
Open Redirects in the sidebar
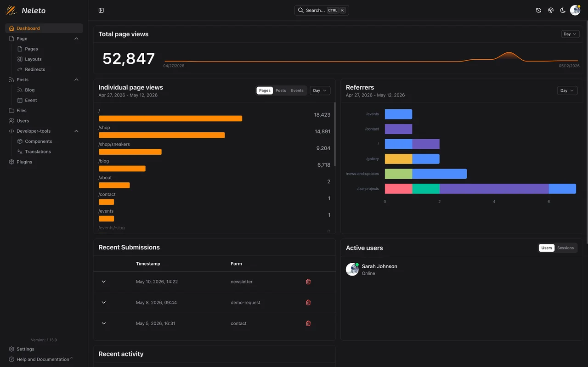(35, 69)
